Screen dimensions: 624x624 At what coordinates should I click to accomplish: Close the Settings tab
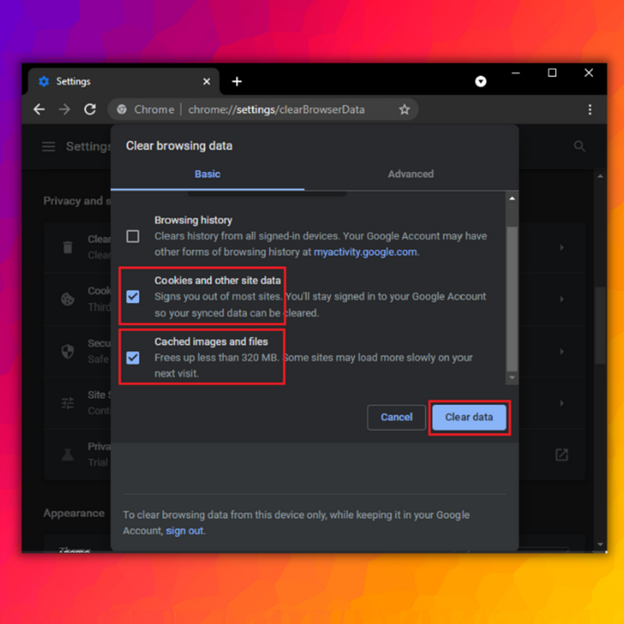[207, 82]
